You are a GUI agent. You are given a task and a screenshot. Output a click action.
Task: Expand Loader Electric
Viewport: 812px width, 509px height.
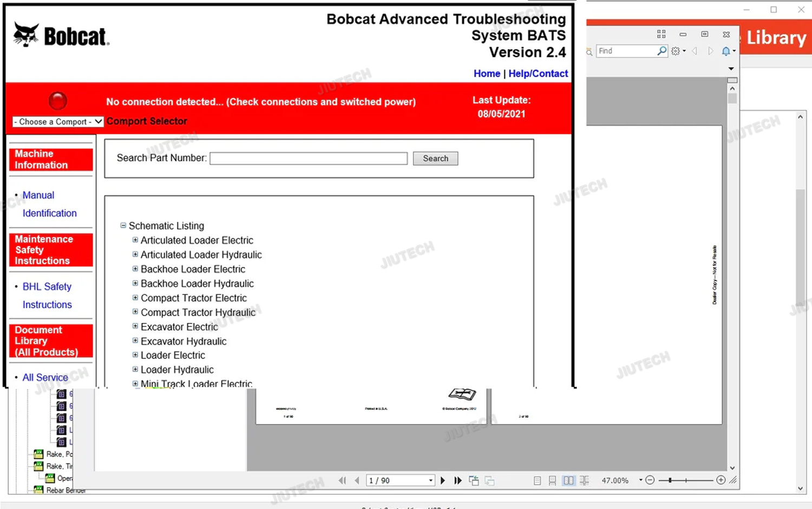point(135,355)
